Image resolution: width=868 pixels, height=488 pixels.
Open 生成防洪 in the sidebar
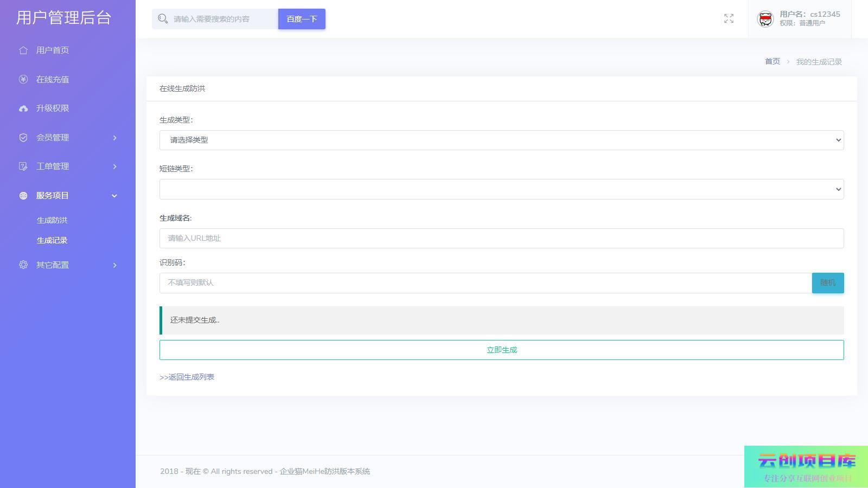(52, 221)
